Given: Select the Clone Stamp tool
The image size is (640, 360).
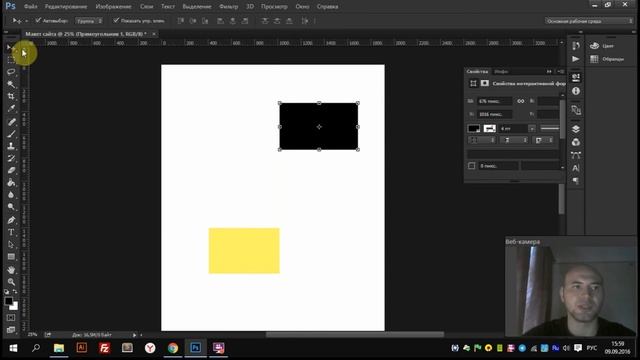Looking at the screenshot, I should pyautogui.click(x=11, y=146).
